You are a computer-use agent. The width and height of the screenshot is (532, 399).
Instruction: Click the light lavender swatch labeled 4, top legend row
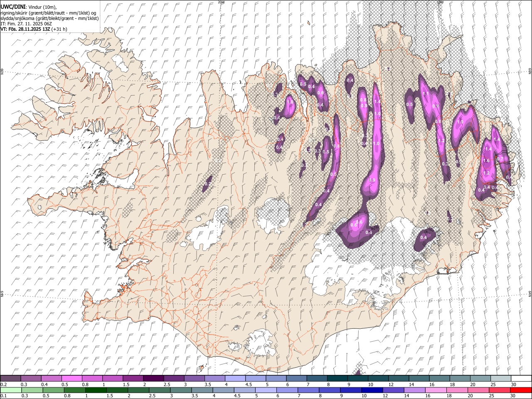[235, 378]
